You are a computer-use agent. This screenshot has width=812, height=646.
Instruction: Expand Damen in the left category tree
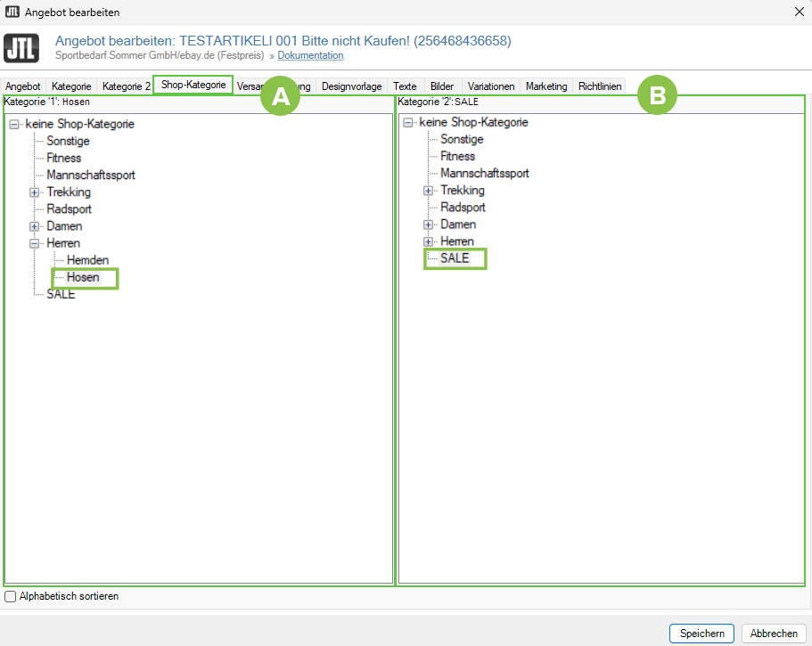35,226
